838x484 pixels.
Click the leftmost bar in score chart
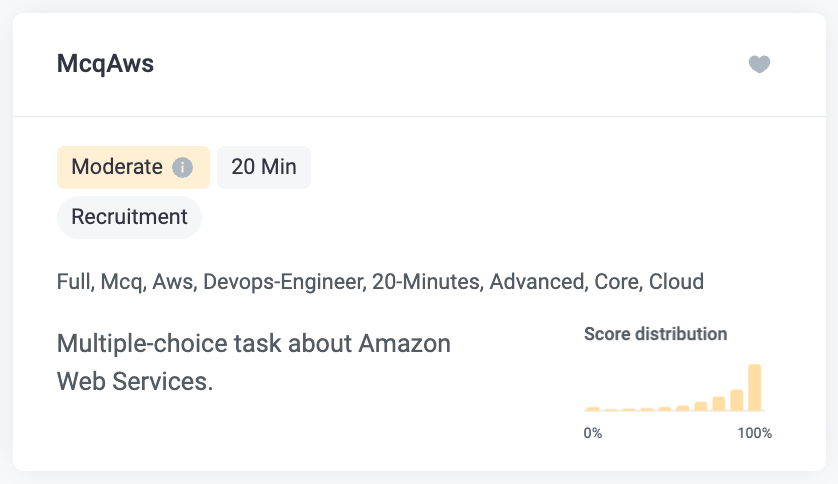[592, 409]
